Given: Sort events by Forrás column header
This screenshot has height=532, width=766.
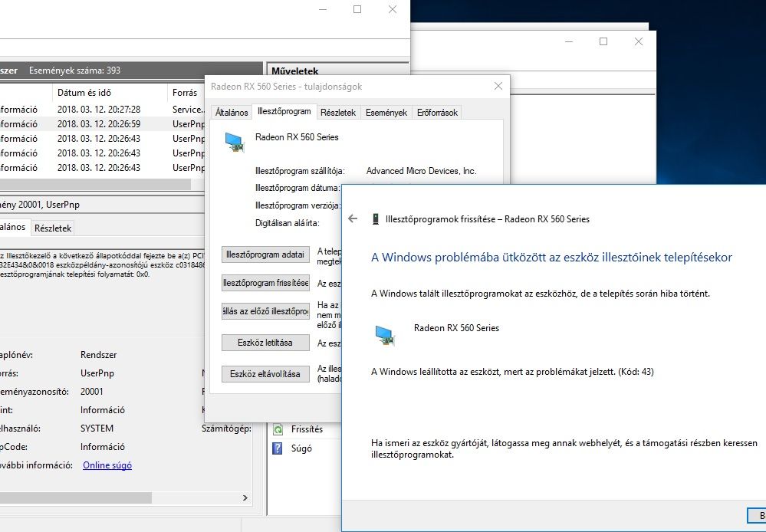Looking at the screenshot, I should (x=185, y=92).
